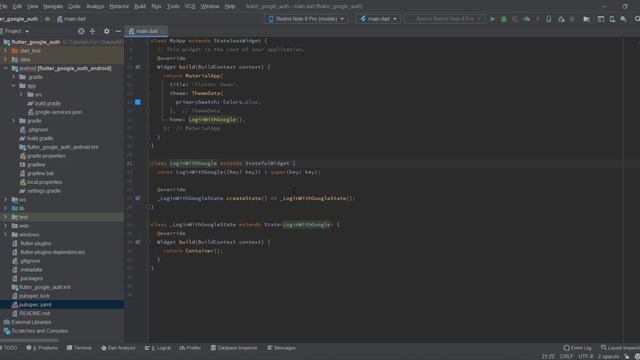Screen dimensions: 640x360
Task: Collapse the android module node
Action: pos(5,69)
